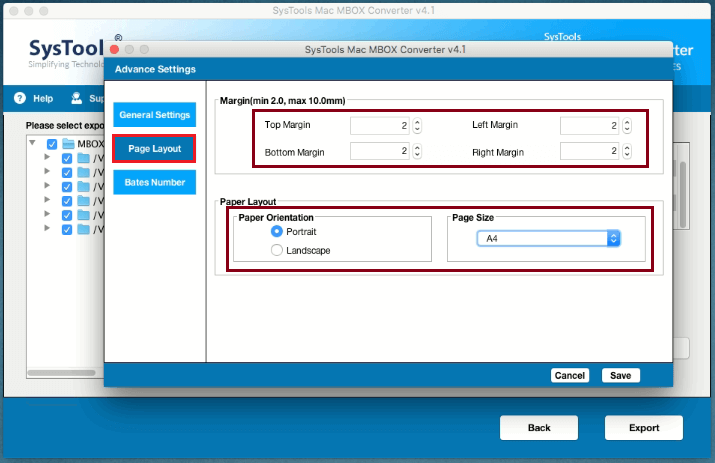Toggle the fourth subfolder checkbox under MBOX

[67, 201]
